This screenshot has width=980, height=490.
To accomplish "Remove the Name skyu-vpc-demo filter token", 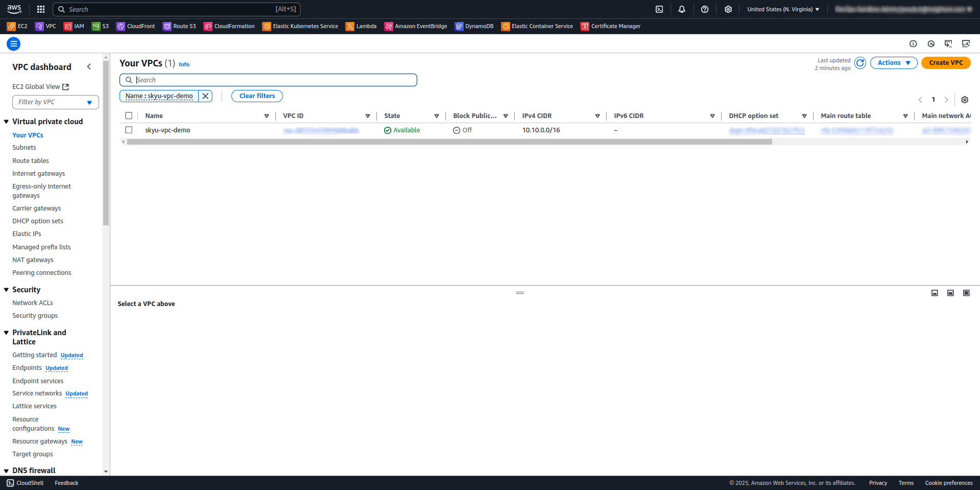I will coord(205,96).
